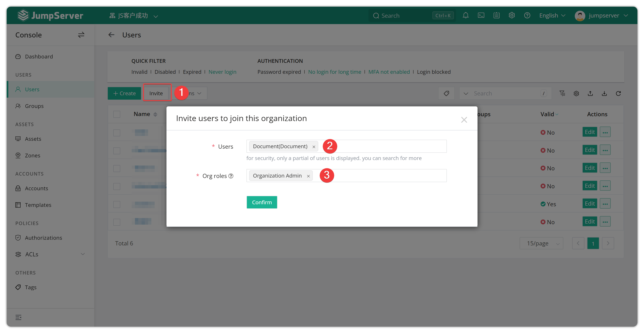644x331 pixels.
Task: Open the tag filter icon
Action: pos(446,93)
